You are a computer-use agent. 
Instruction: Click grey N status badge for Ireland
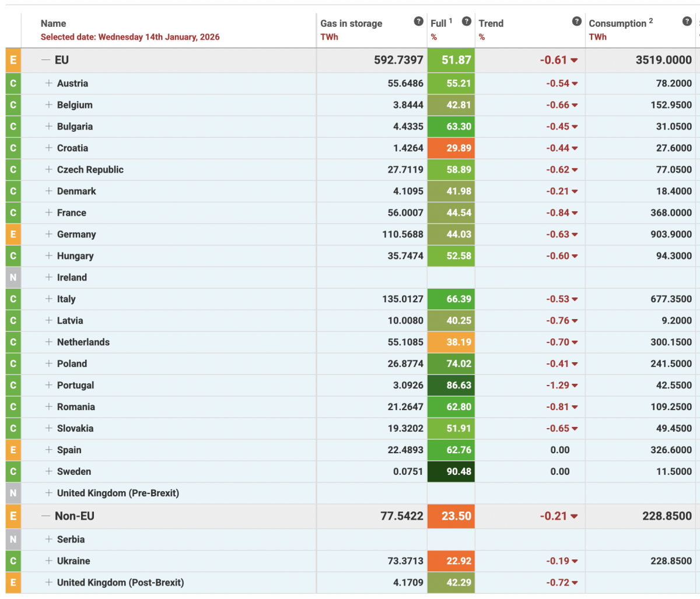pos(13,278)
